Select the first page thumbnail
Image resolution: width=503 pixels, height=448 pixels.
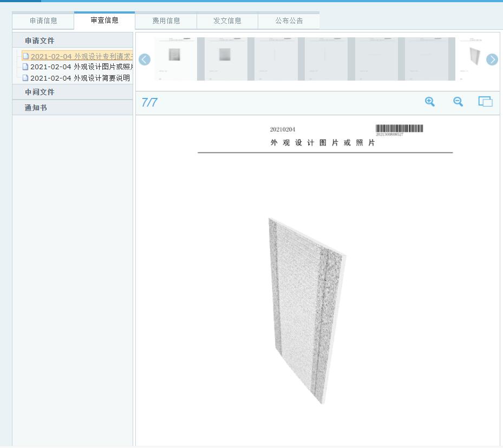pos(174,59)
